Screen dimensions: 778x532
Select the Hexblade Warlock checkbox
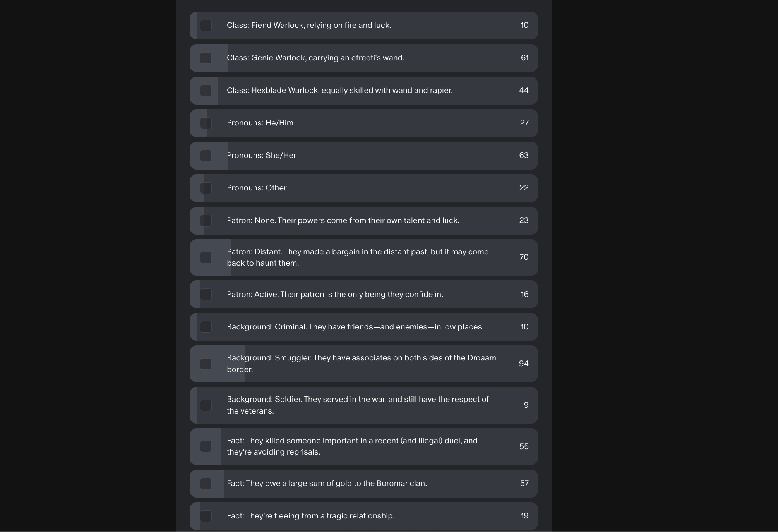pos(206,91)
